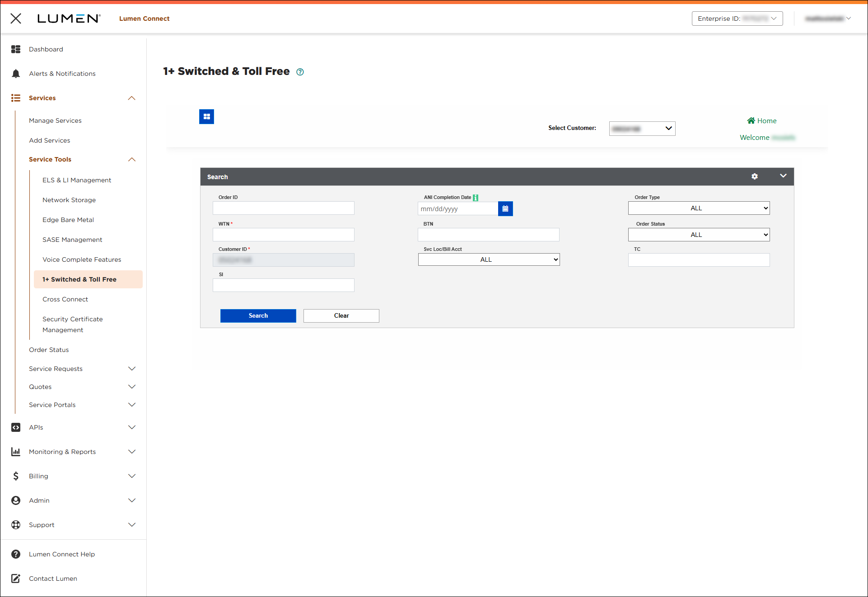This screenshot has height=597, width=868.
Task: Open Add Services menu item
Action: [x=50, y=140]
